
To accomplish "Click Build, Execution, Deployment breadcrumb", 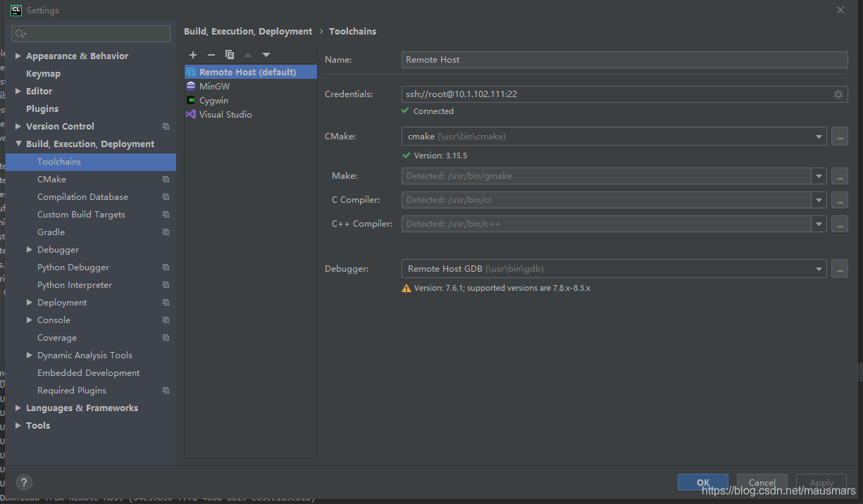I will click(x=248, y=31).
